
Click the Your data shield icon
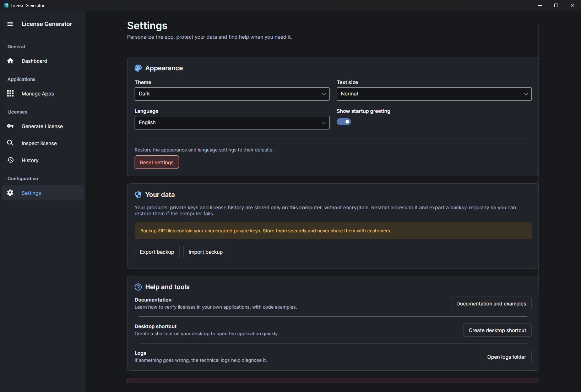click(138, 195)
